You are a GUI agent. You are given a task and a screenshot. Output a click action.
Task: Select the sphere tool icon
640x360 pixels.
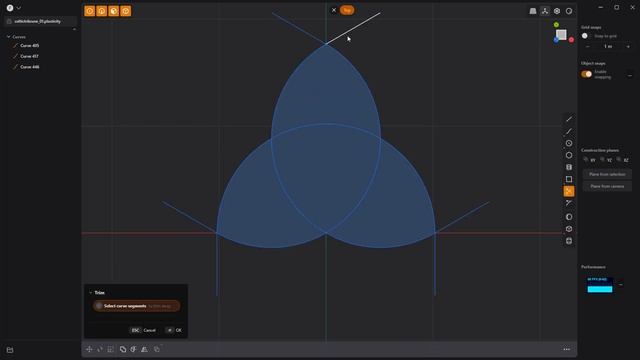[569, 217]
